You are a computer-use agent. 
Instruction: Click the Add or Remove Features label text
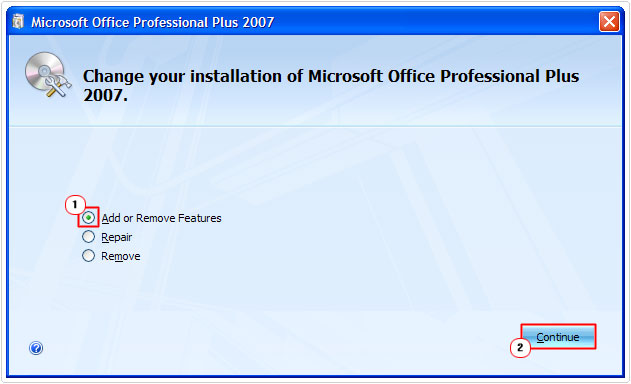(x=161, y=218)
